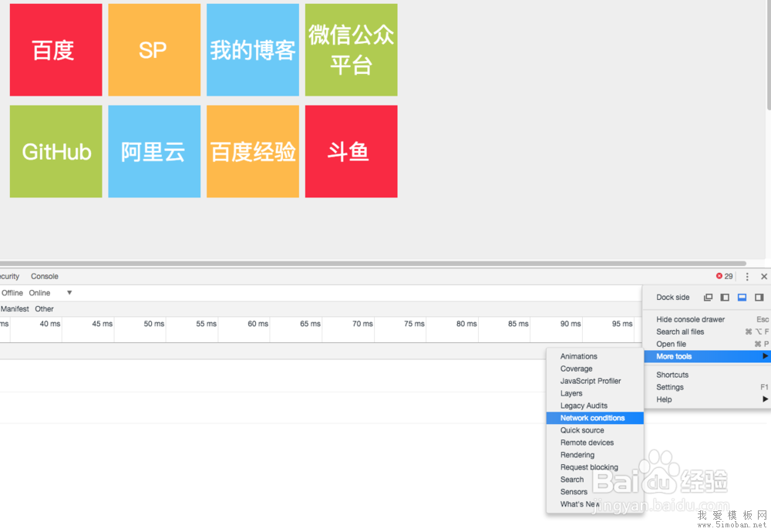Open the DevTools three-dot customize menu
This screenshot has height=532, width=771.
tap(747, 277)
